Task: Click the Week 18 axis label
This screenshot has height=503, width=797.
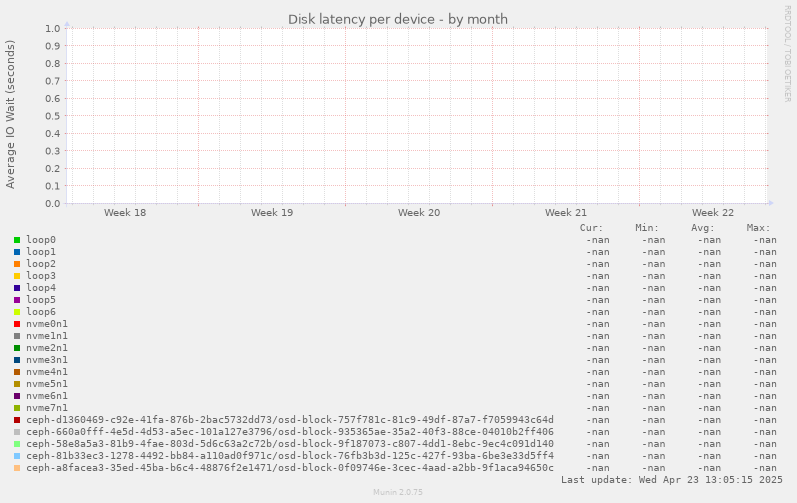Action: click(x=125, y=213)
